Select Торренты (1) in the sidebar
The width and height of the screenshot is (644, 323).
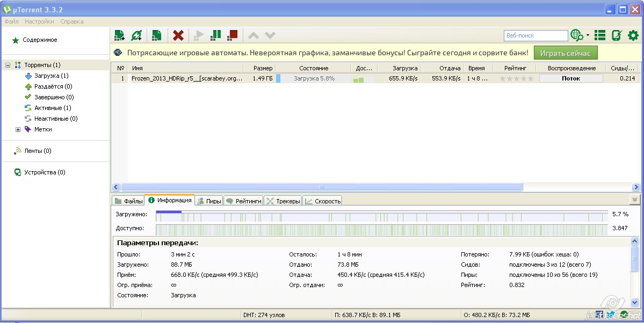(x=42, y=65)
